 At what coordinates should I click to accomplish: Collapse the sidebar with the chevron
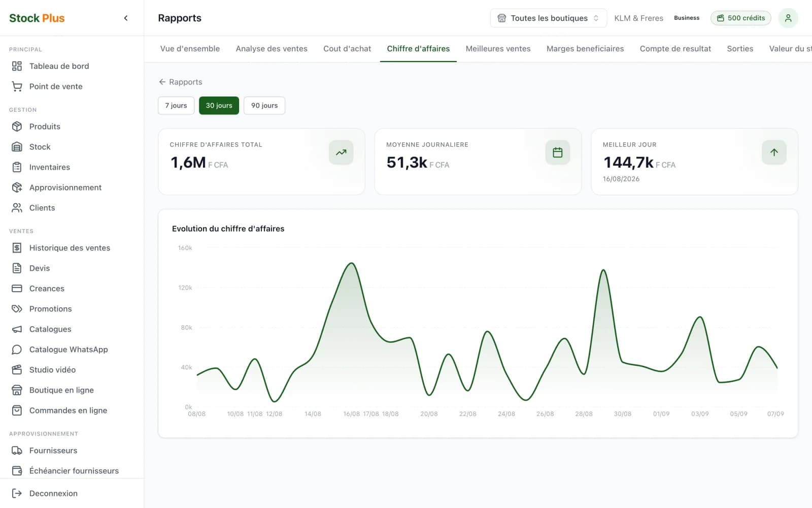(126, 18)
